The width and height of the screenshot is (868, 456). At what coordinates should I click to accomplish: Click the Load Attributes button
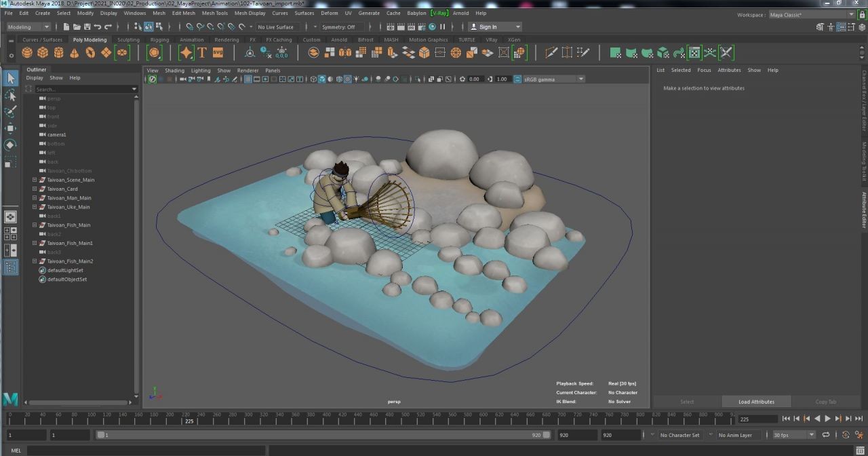756,402
